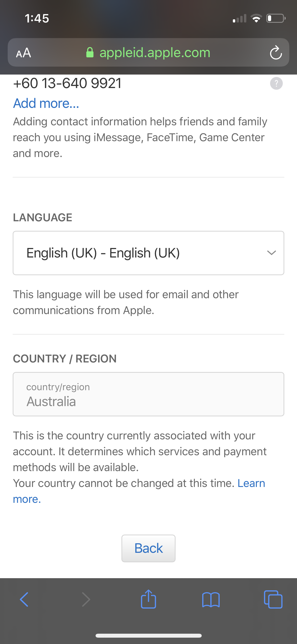Image resolution: width=297 pixels, height=644 pixels.
Task: Tap the Add more... link
Action: 46,103
